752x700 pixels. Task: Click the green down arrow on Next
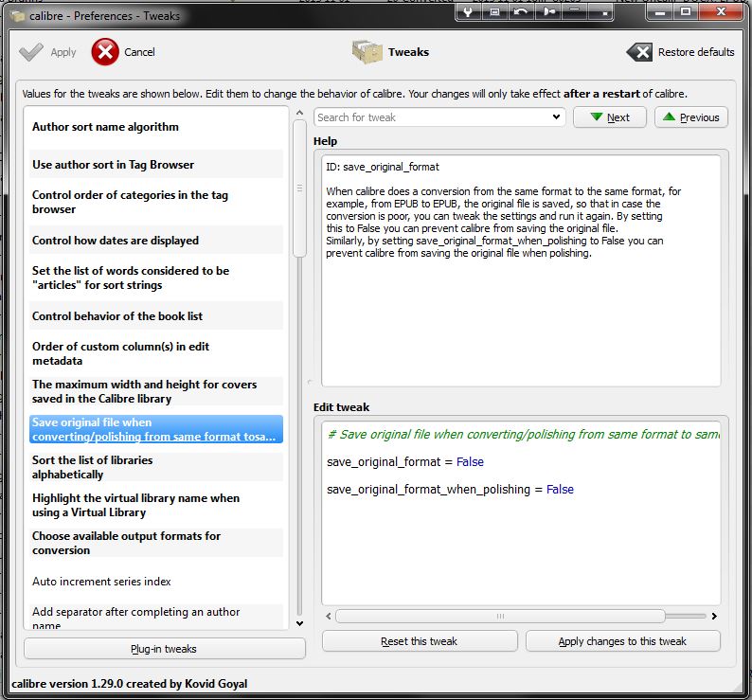tap(596, 117)
